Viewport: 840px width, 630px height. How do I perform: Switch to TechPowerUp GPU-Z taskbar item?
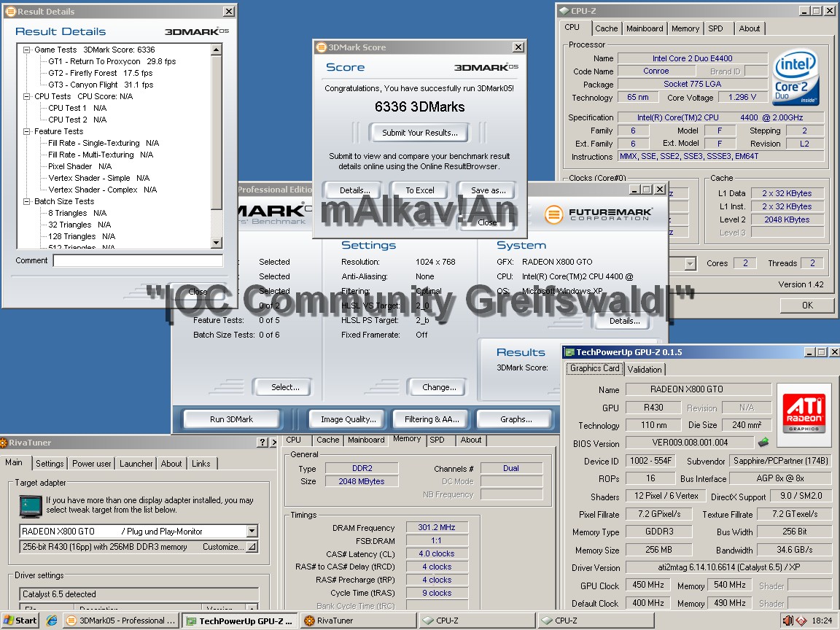(239, 621)
